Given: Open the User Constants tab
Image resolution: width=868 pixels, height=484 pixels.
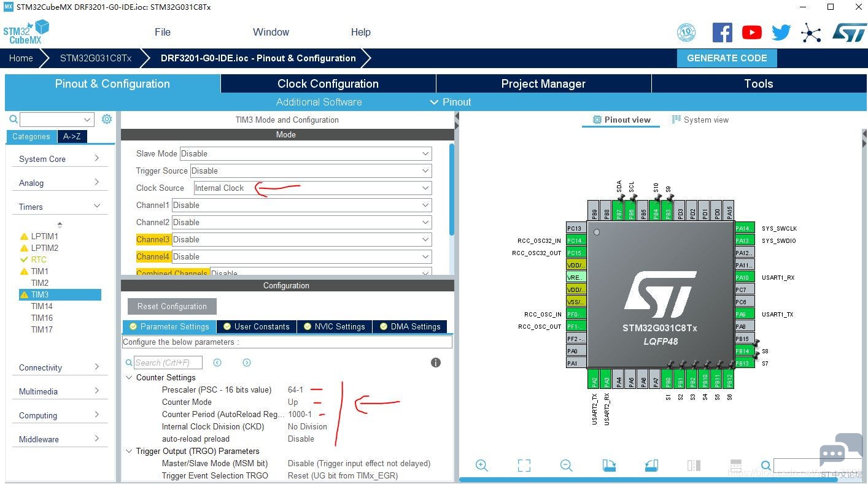Looking at the screenshot, I should (256, 326).
